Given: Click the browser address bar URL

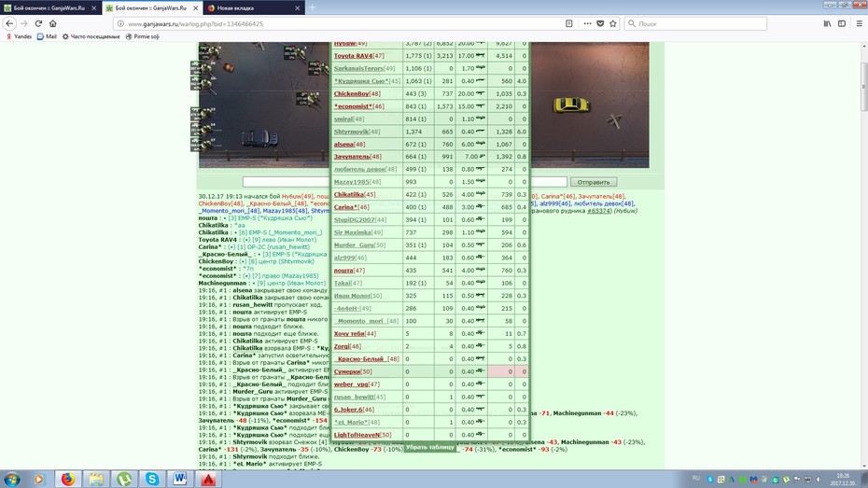Looking at the screenshot, I should click(x=195, y=23).
